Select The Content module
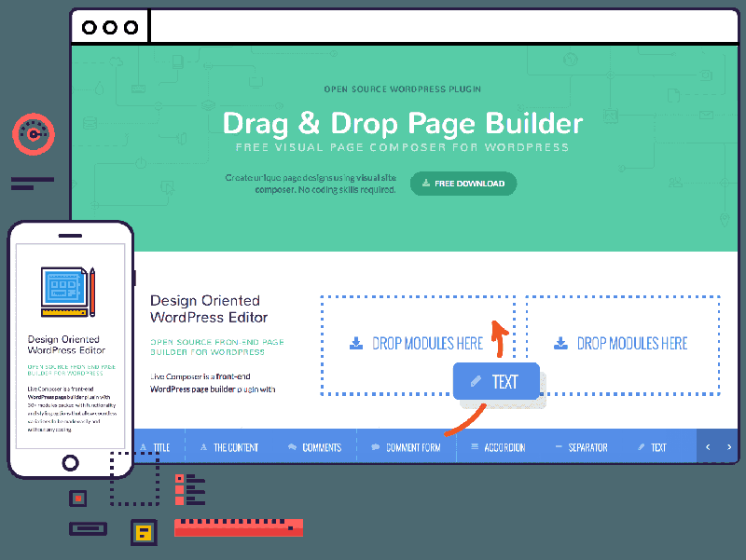This screenshot has width=746, height=560. click(229, 447)
